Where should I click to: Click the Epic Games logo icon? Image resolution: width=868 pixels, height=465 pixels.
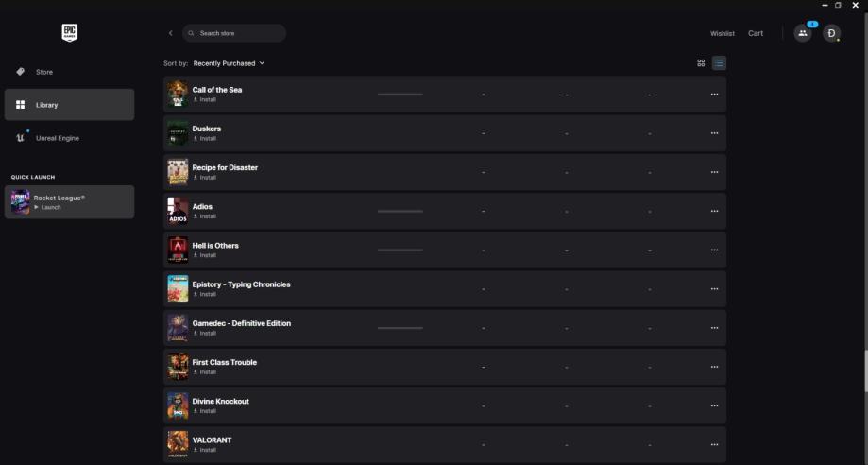coord(69,33)
